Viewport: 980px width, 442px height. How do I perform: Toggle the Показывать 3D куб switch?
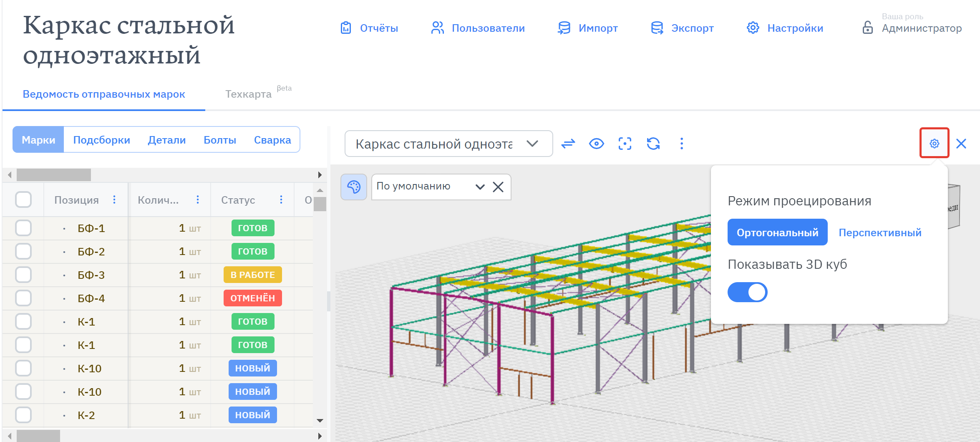tap(748, 292)
